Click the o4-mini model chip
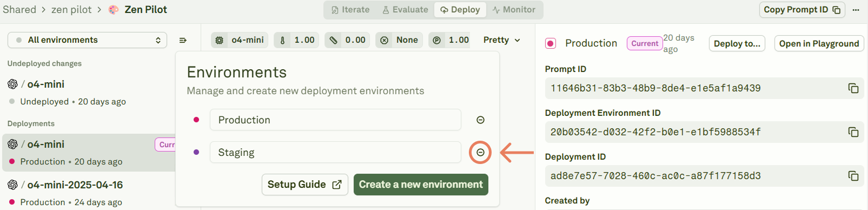Screen dimensions: 868x210 click(240, 40)
